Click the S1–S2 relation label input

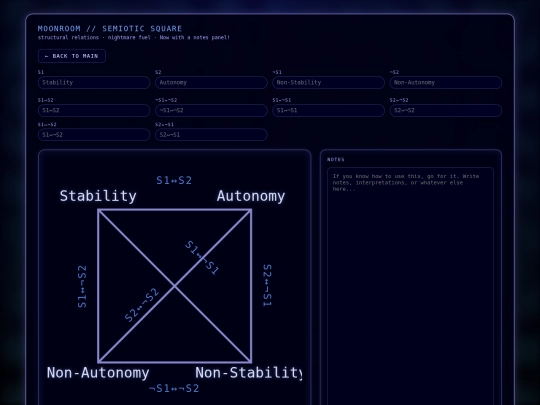pos(94,111)
